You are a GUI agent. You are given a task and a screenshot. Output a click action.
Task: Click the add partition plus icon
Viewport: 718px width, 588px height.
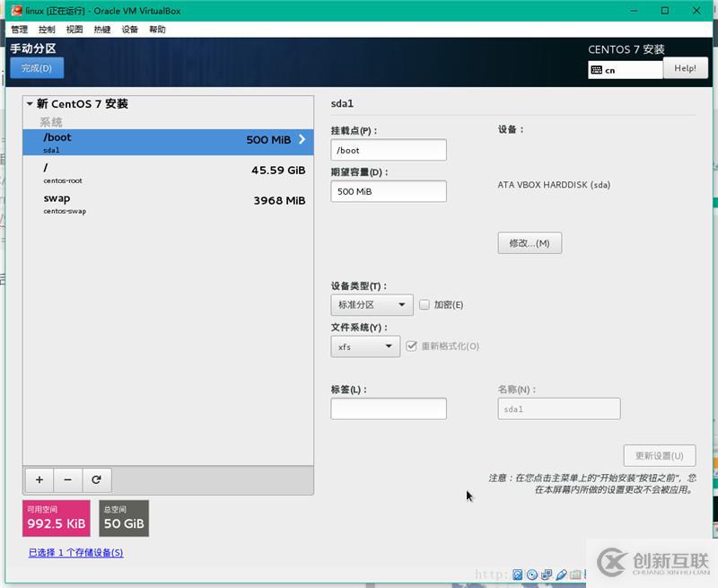coord(39,479)
